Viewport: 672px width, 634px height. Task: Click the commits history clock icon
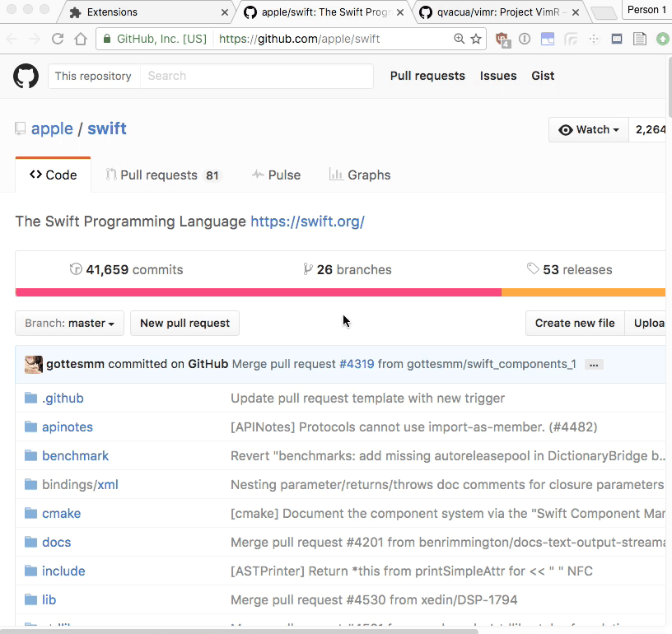[76, 269]
